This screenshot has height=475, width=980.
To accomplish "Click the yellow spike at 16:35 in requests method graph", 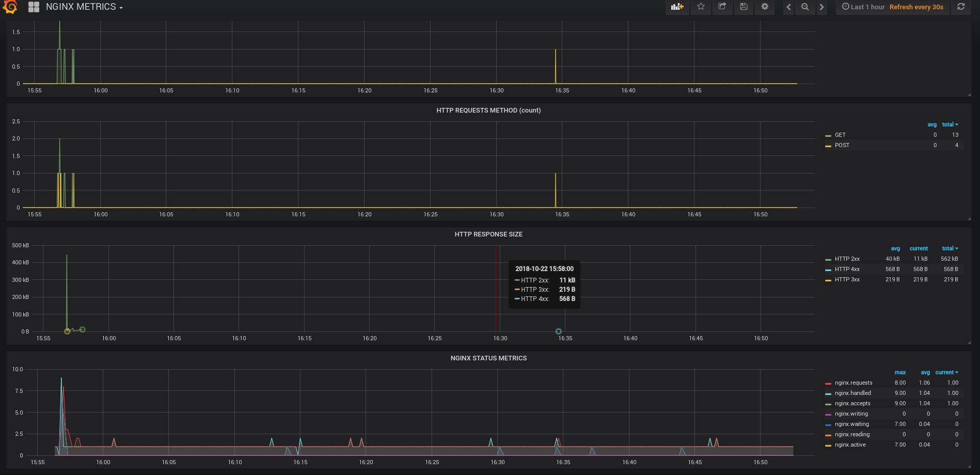I will 556,190.
